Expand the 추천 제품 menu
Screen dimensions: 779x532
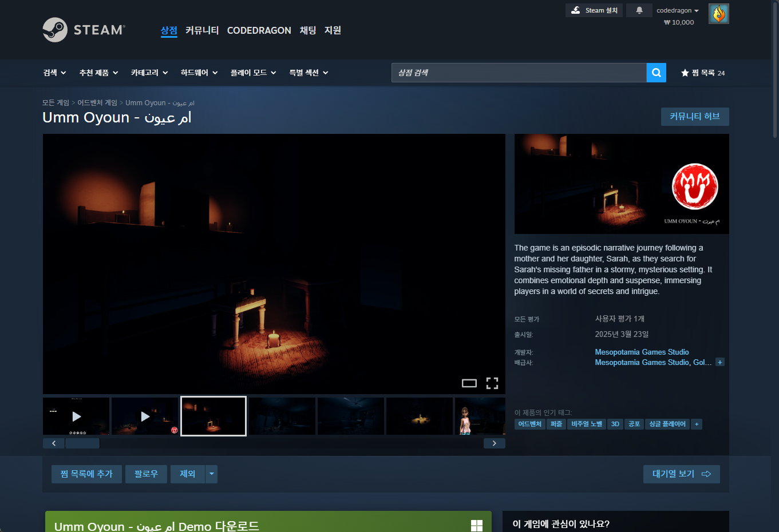[99, 73]
